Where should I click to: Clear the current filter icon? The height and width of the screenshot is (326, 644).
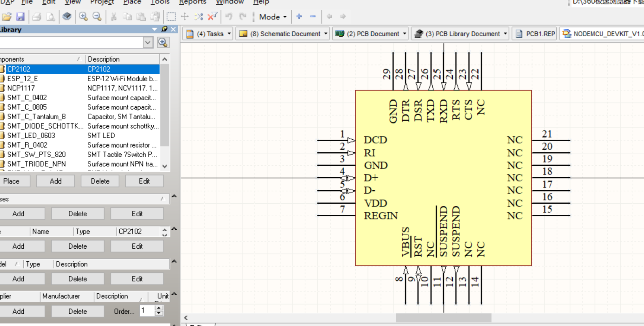pos(212,17)
